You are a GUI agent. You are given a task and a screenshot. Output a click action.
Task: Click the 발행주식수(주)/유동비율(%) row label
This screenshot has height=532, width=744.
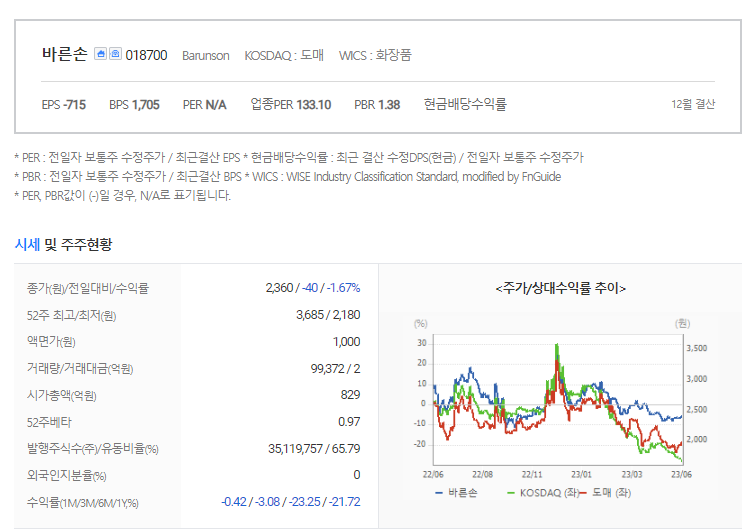coord(93,448)
